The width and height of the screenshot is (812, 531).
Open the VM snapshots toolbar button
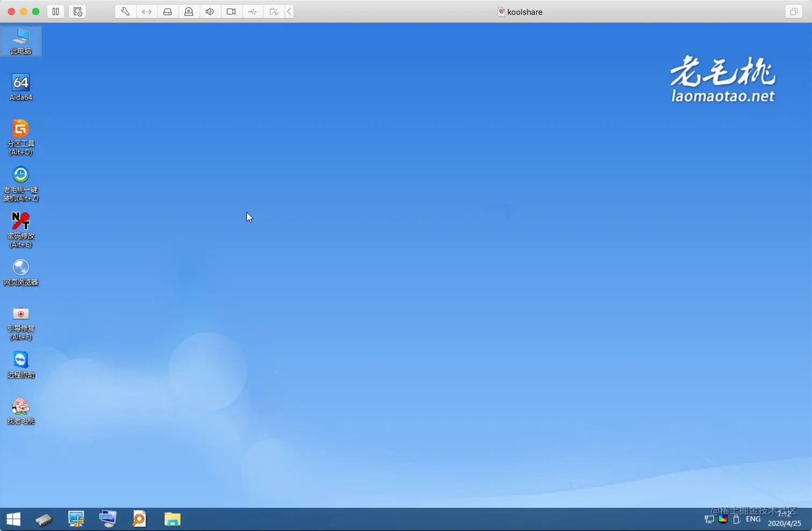77,11
